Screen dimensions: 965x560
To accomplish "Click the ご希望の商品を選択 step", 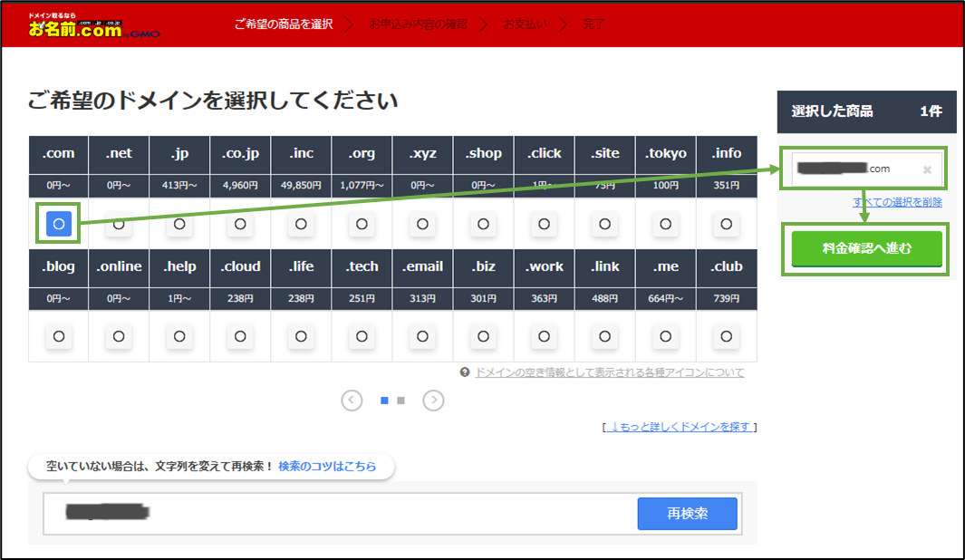I will pyautogui.click(x=284, y=24).
